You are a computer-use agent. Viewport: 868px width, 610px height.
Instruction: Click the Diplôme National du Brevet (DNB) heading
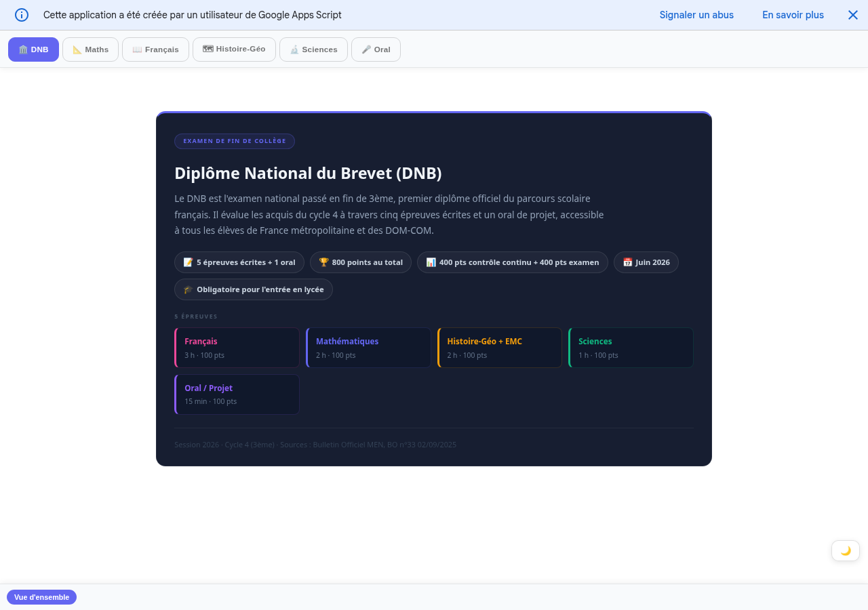(308, 174)
